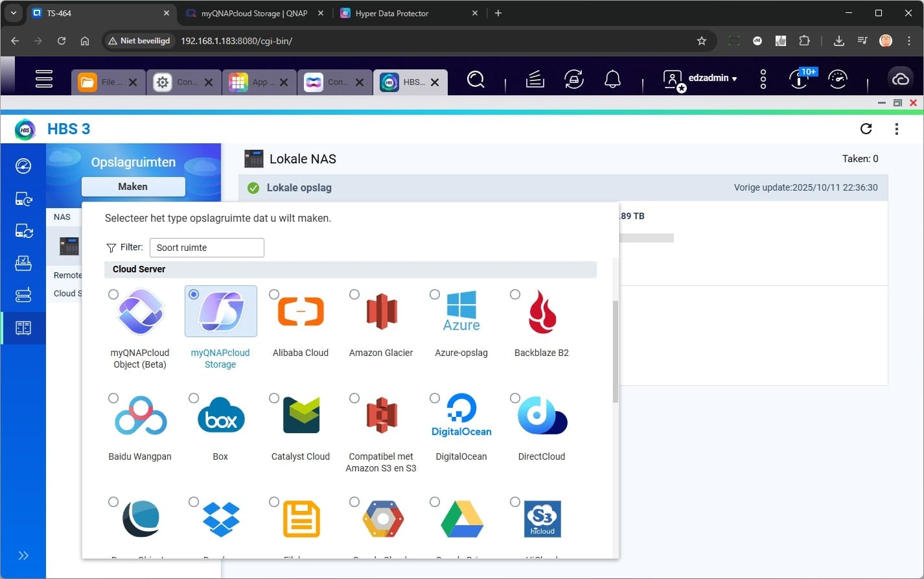The height and width of the screenshot is (579, 924).
Task: Refresh HBS 3 with the reload button
Action: click(866, 128)
